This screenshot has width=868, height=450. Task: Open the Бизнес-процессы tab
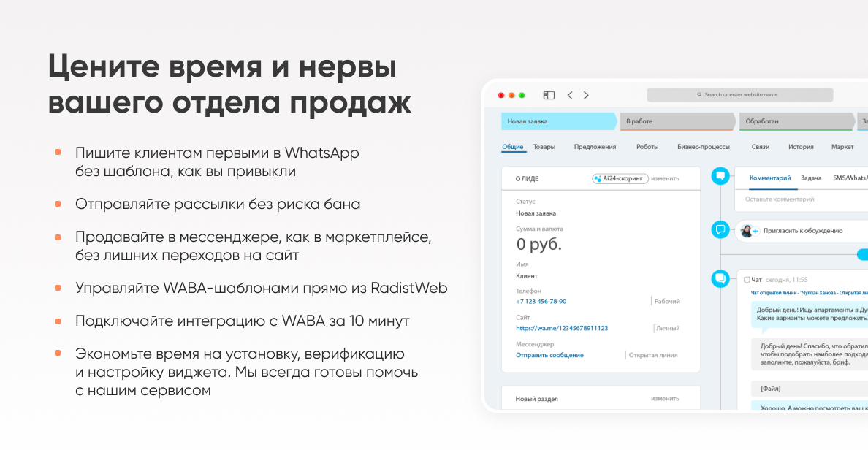pyautogui.click(x=704, y=147)
